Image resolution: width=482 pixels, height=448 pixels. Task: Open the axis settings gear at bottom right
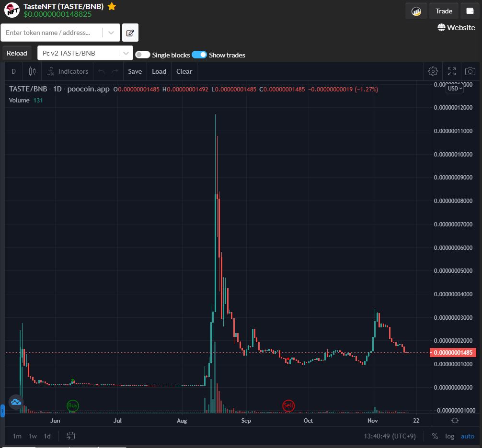tap(455, 420)
